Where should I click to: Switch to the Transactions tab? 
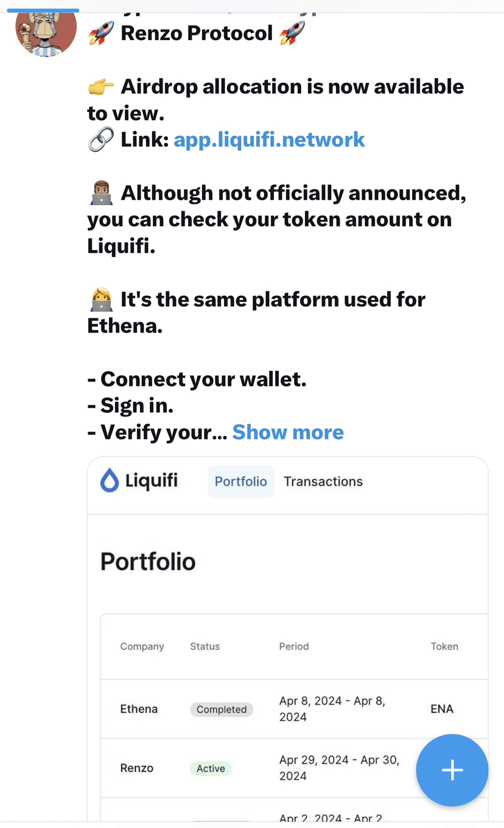coord(323,482)
